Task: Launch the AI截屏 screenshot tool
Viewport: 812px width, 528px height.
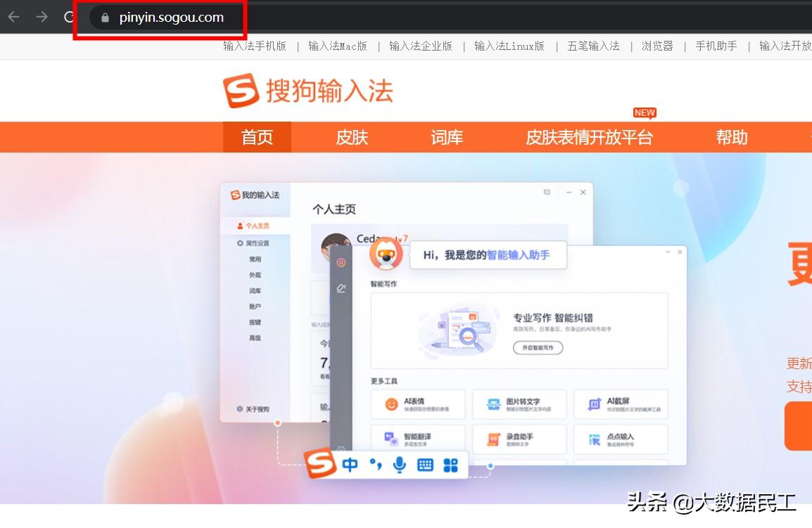Action: click(621, 404)
